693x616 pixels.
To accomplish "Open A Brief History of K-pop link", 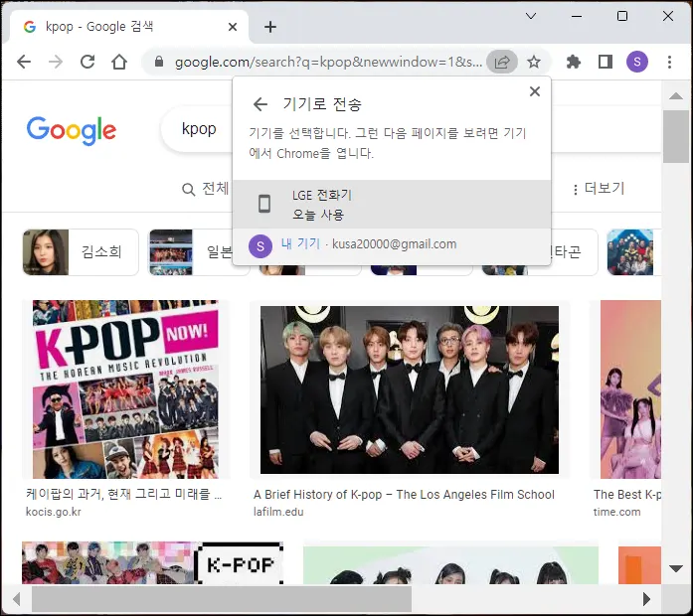I will (404, 495).
